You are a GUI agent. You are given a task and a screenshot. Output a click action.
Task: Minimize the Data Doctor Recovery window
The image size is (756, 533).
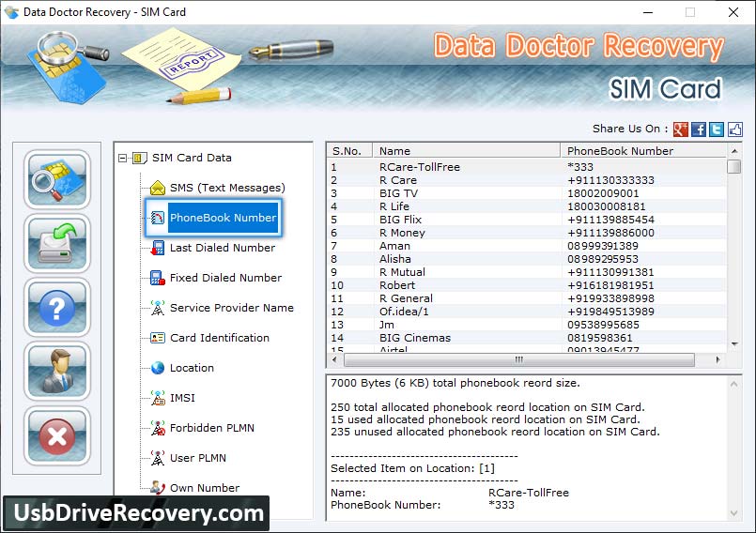pos(648,12)
